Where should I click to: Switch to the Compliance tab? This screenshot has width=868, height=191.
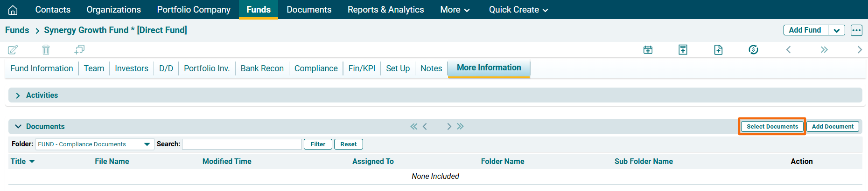(316, 68)
